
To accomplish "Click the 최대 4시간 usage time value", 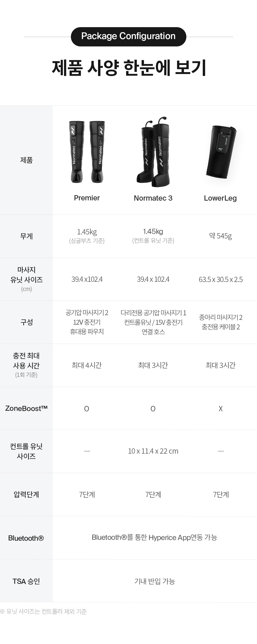I will [x=87, y=366].
